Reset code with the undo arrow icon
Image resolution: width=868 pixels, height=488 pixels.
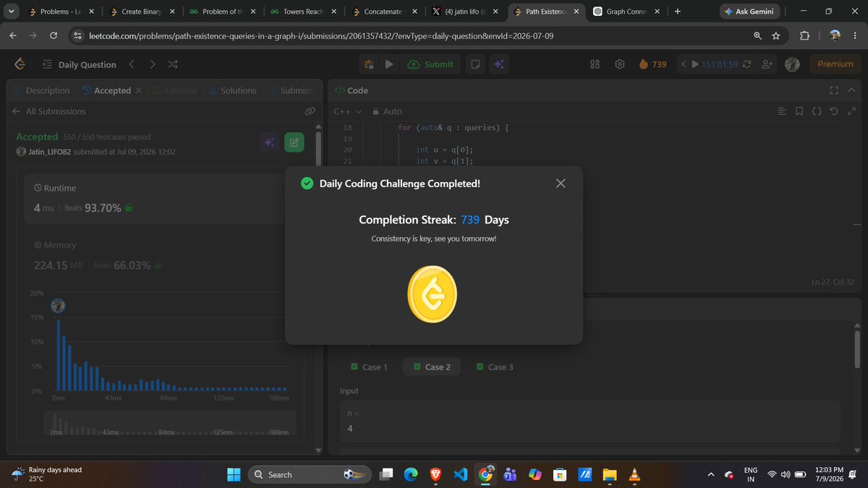[x=833, y=111]
